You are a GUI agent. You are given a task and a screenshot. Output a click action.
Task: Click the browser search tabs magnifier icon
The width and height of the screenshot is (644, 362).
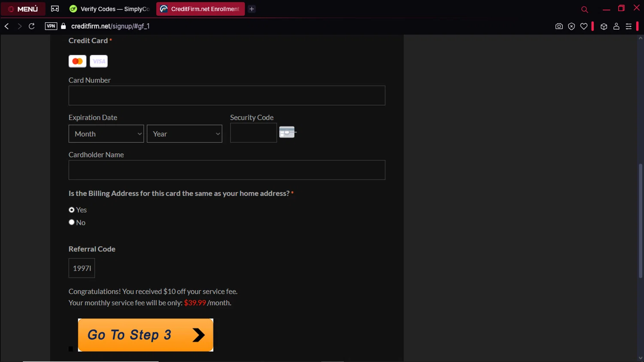pos(584,9)
